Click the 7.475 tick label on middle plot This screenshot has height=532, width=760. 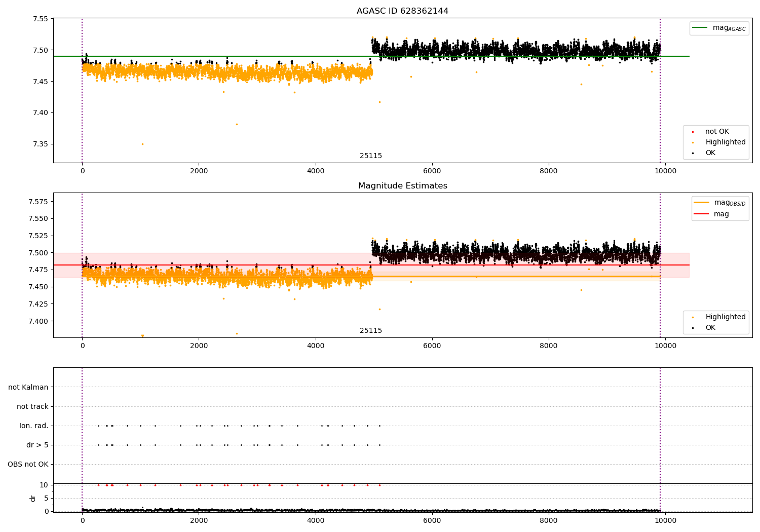[x=39, y=270]
